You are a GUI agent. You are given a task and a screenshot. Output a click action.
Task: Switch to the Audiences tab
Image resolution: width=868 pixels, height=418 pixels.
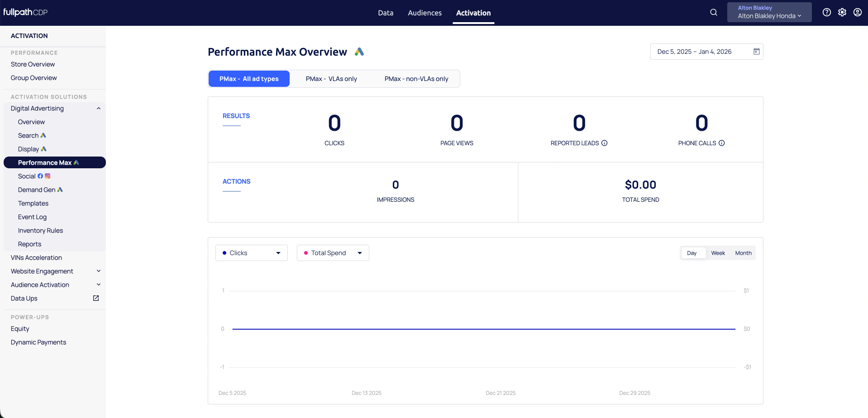tap(424, 13)
